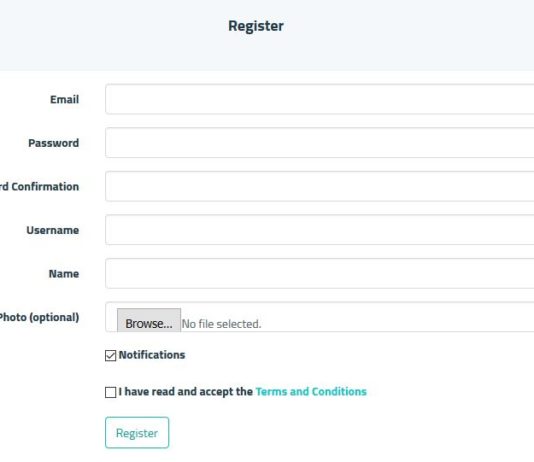Click the Username label
The image size is (534, 462).
tap(53, 230)
